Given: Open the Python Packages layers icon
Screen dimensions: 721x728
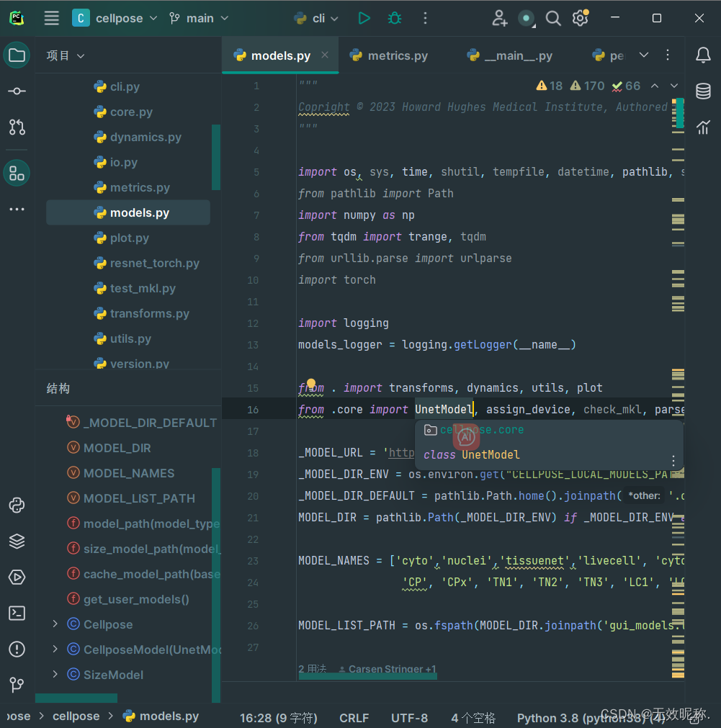Looking at the screenshot, I should coord(17,541).
